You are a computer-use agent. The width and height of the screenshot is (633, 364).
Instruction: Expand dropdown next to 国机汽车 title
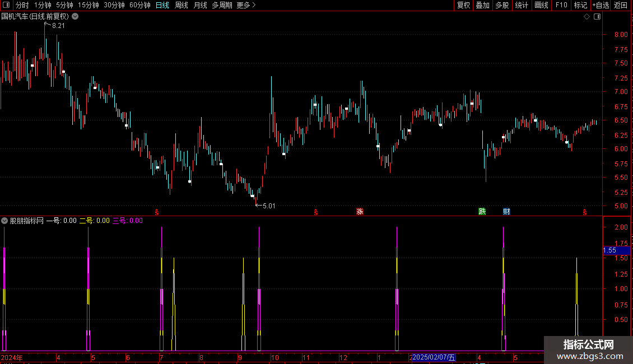coord(75,17)
